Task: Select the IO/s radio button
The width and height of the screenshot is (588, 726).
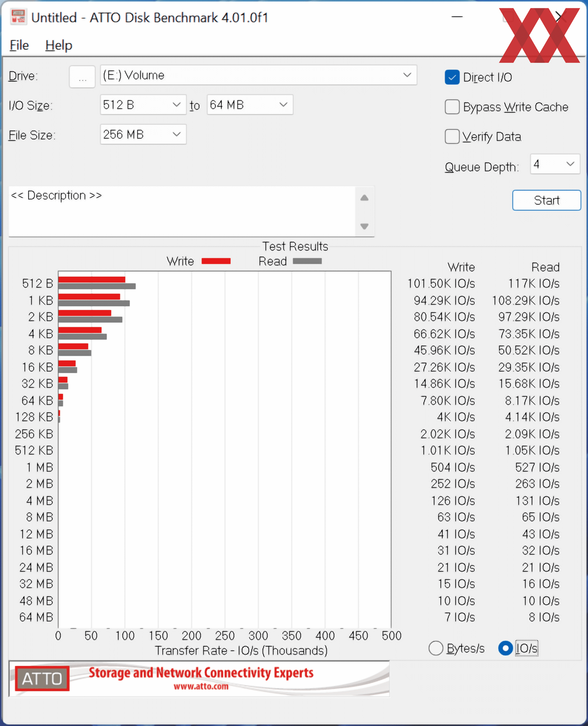Action: (505, 648)
